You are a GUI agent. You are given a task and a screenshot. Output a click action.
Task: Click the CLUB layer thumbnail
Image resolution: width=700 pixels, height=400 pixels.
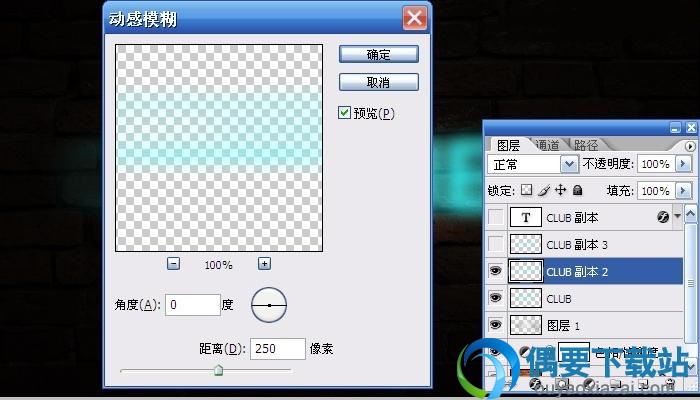[x=526, y=298]
